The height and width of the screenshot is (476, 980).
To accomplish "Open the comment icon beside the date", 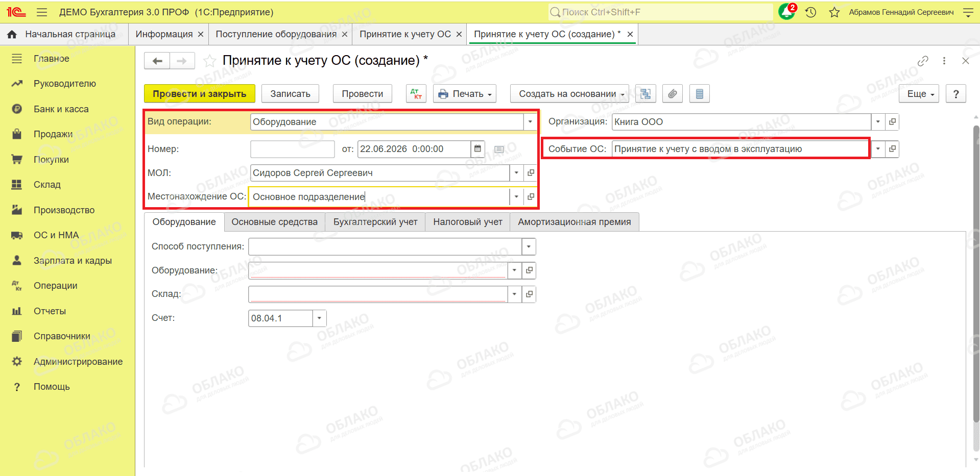I will [x=499, y=149].
